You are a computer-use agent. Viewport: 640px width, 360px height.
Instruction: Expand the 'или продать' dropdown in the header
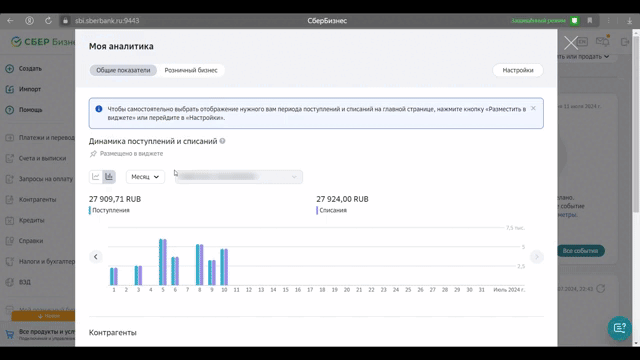(x=583, y=56)
